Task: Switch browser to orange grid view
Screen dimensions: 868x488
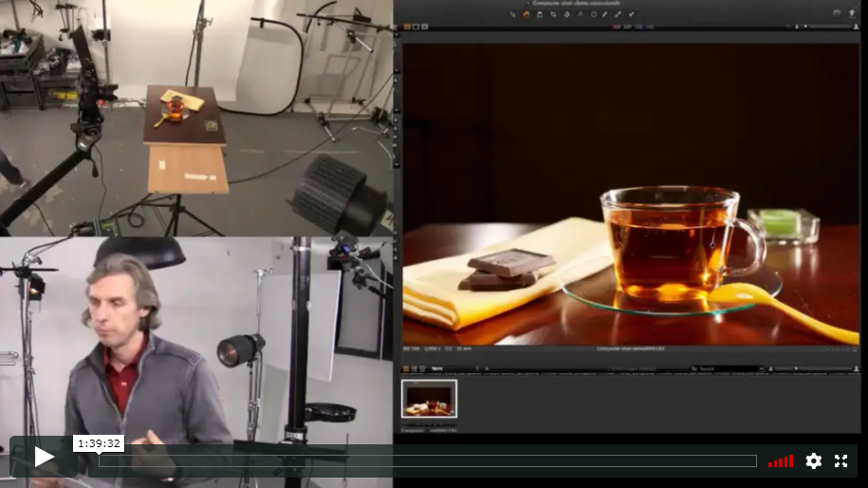Action: 406,368
